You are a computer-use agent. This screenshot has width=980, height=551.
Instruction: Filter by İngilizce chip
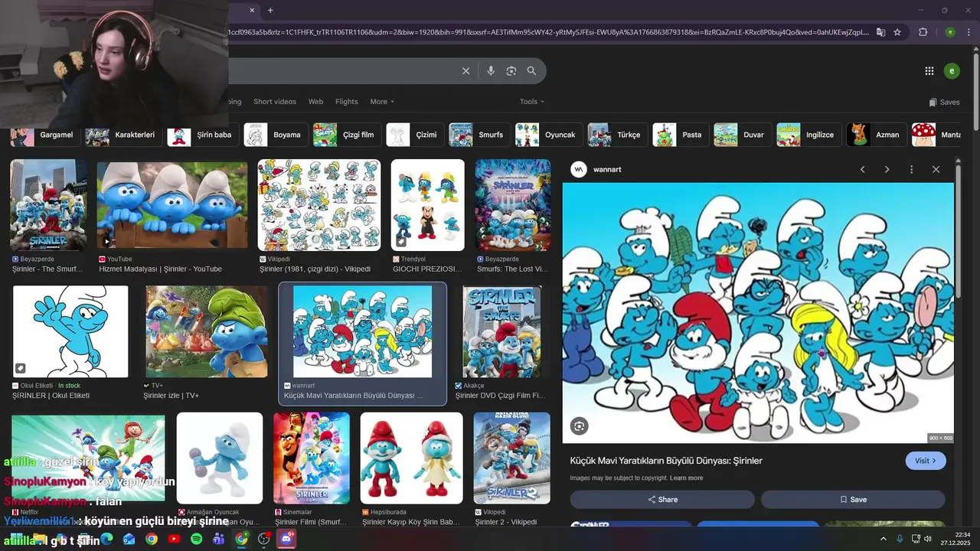[808, 135]
